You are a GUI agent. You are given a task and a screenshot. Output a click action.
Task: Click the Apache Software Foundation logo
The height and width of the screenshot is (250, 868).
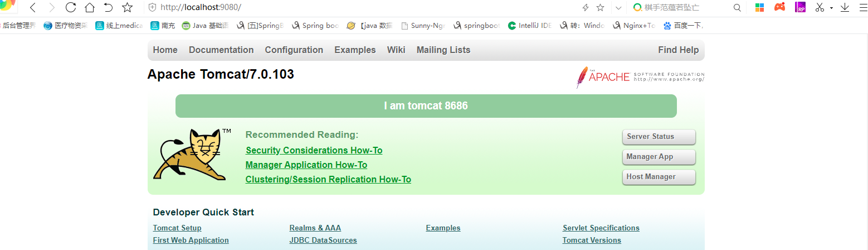click(640, 77)
